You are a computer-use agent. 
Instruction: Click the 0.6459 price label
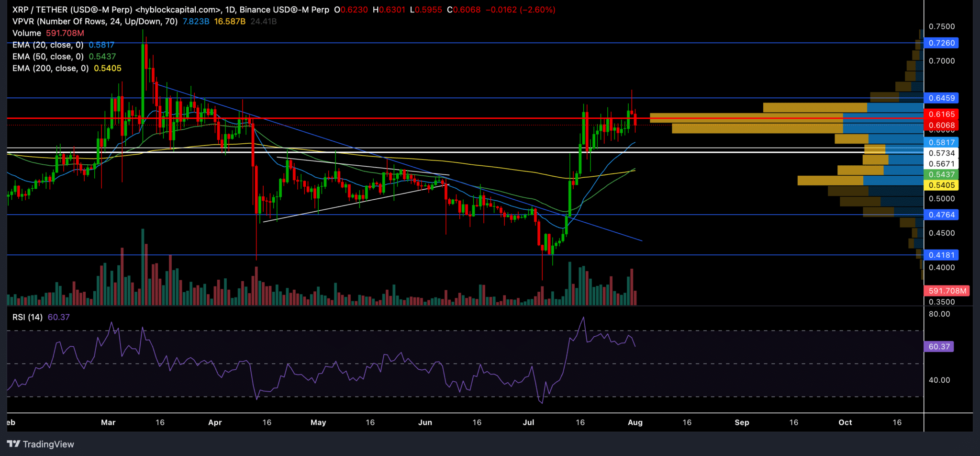click(x=941, y=98)
